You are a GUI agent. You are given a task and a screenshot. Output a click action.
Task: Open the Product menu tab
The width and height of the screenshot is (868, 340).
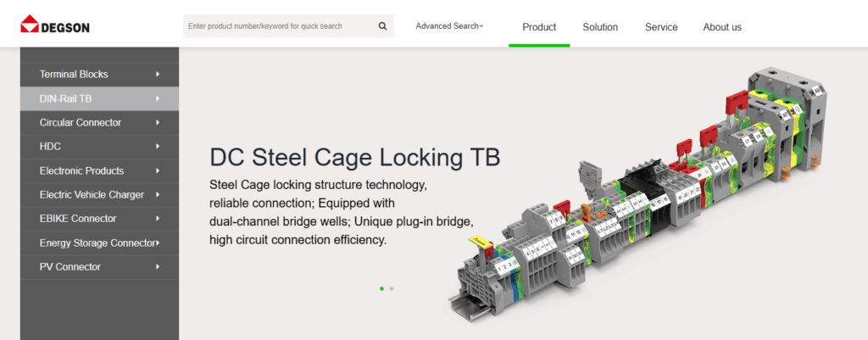pos(539,27)
